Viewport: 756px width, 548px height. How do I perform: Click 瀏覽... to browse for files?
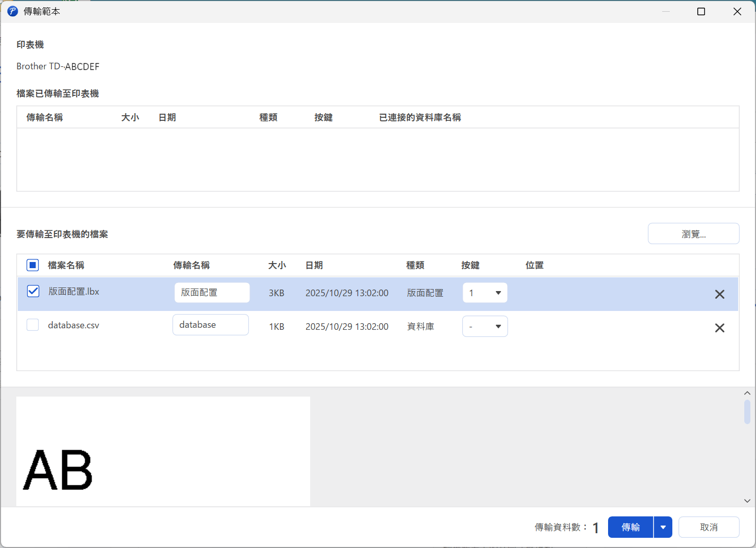click(693, 234)
